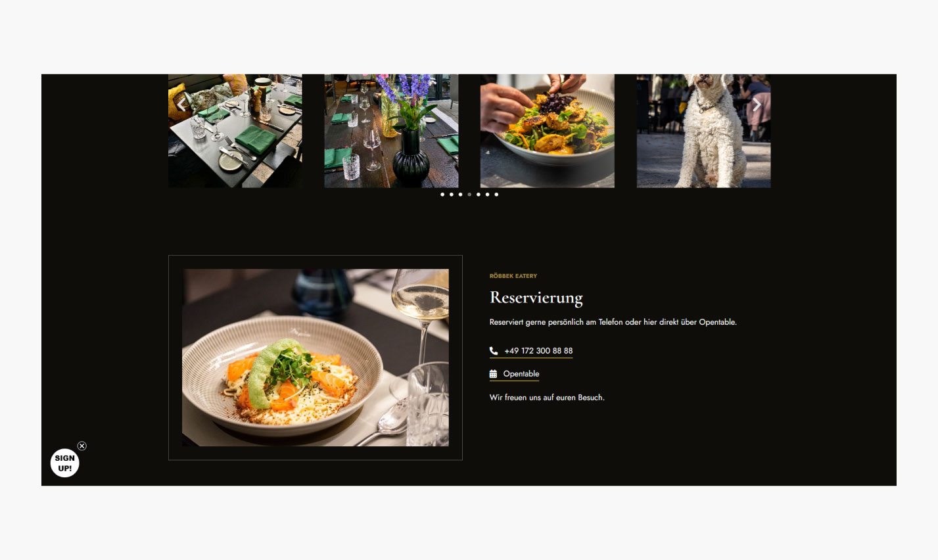Click the previous arrow on the photo carousel

point(182,105)
